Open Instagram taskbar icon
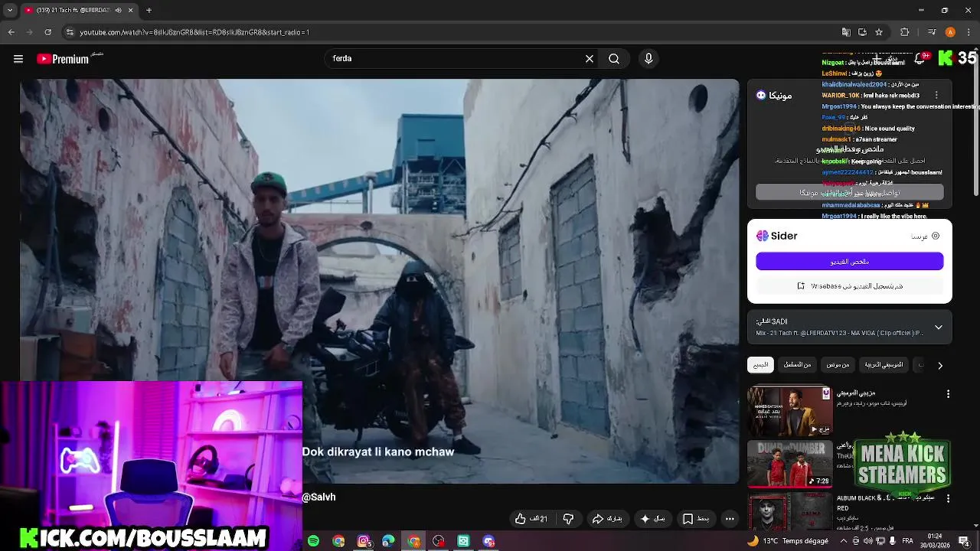This screenshot has width=980, height=551. (x=364, y=541)
